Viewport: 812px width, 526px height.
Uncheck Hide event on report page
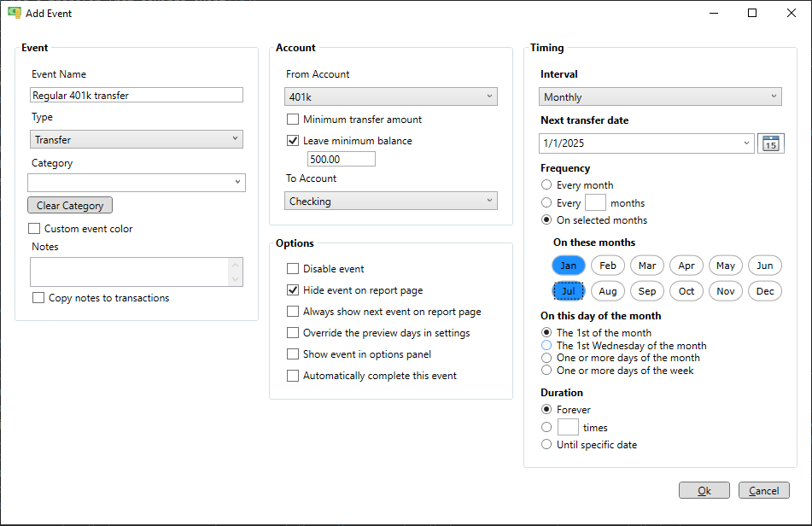[293, 290]
